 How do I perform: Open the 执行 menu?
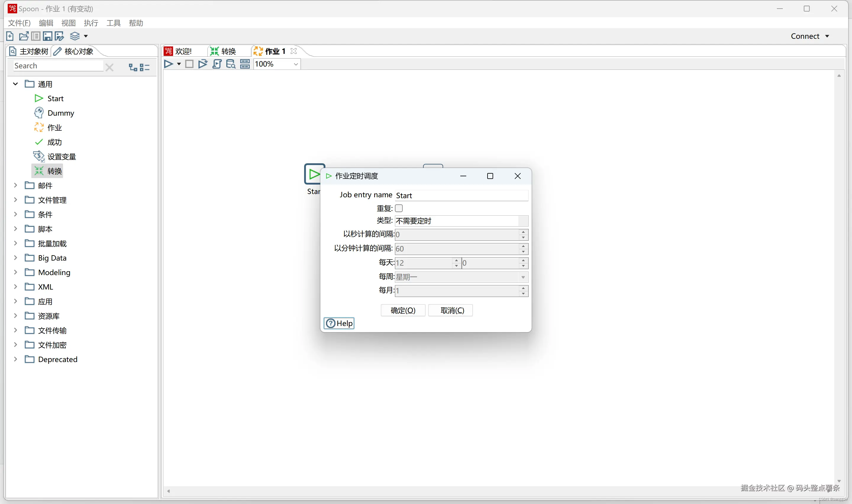pos(91,23)
